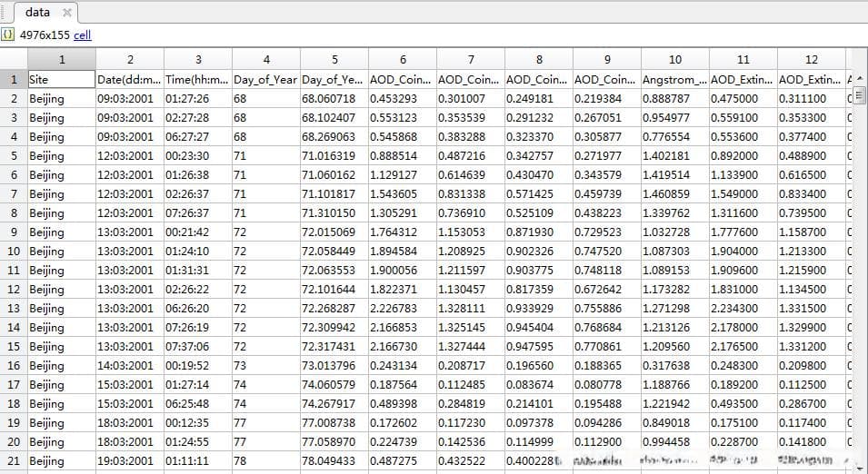The height and width of the screenshot is (474, 868).
Task: Select row header 1
Action: coord(14,80)
